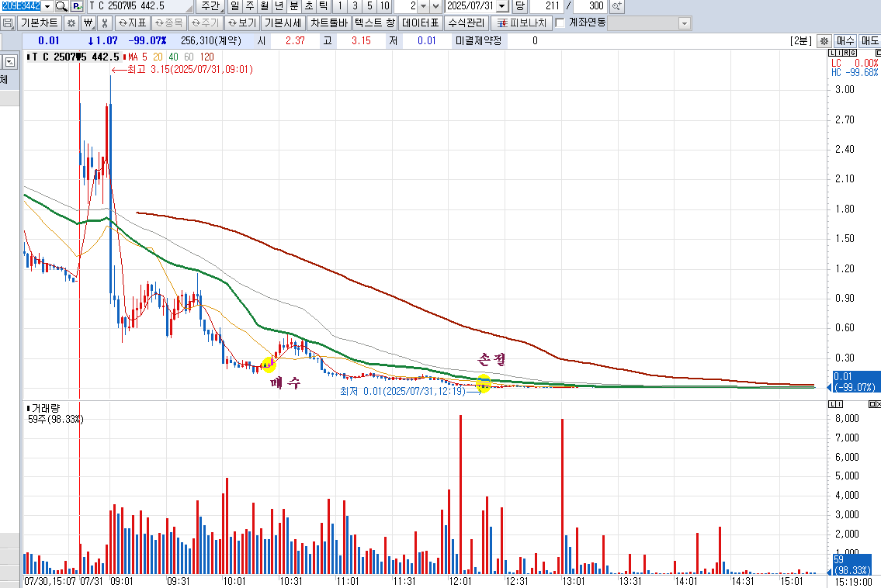This screenshot has height=588, width=881.
Task: Click the gear icon beside 매수 button
Action: 824,40
